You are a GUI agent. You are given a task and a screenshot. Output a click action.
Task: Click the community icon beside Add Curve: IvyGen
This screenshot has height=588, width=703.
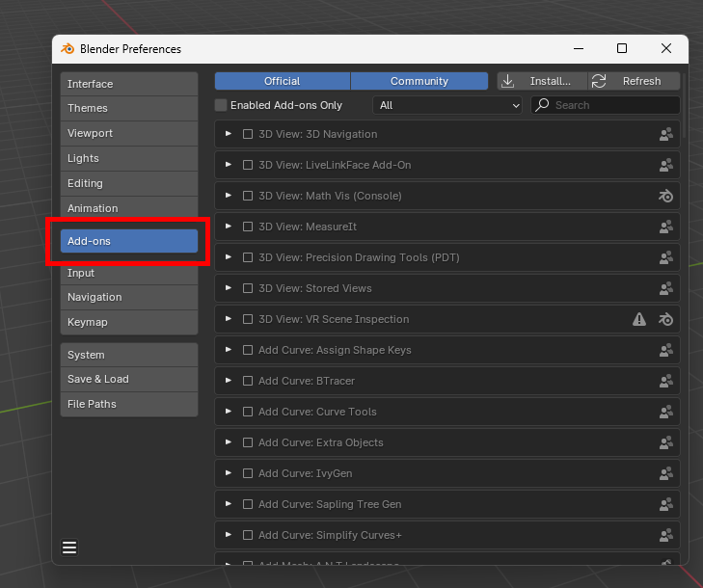click(x=665, y=473)
